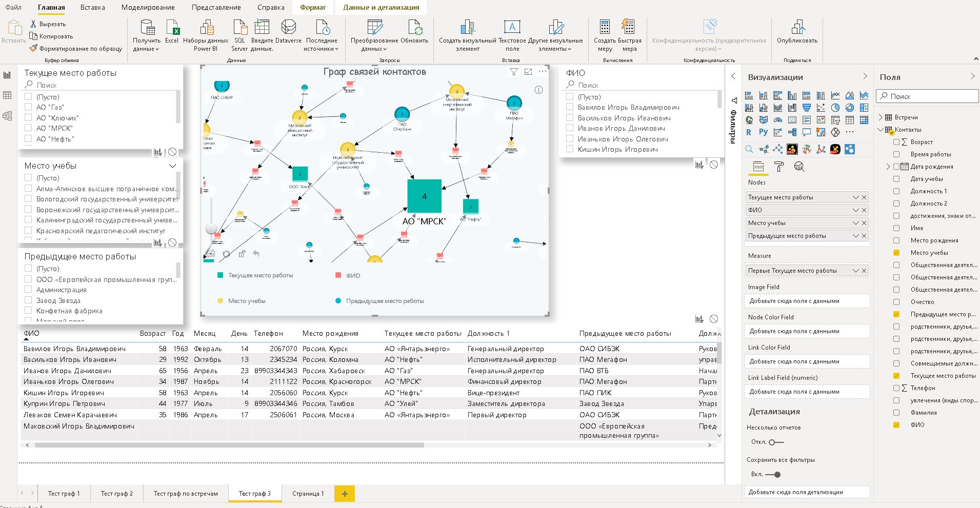
Task: Get more visuals via the ellipsis
Action: click(850, 132)
